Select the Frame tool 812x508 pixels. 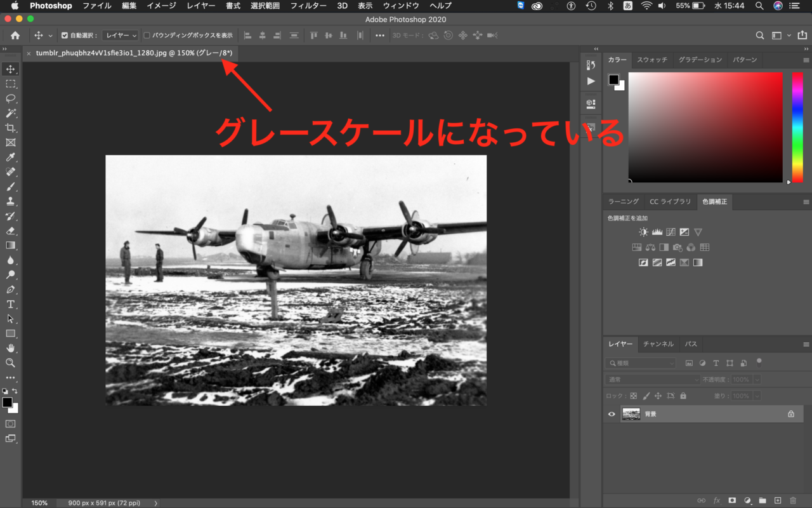(x=11, y=142)
